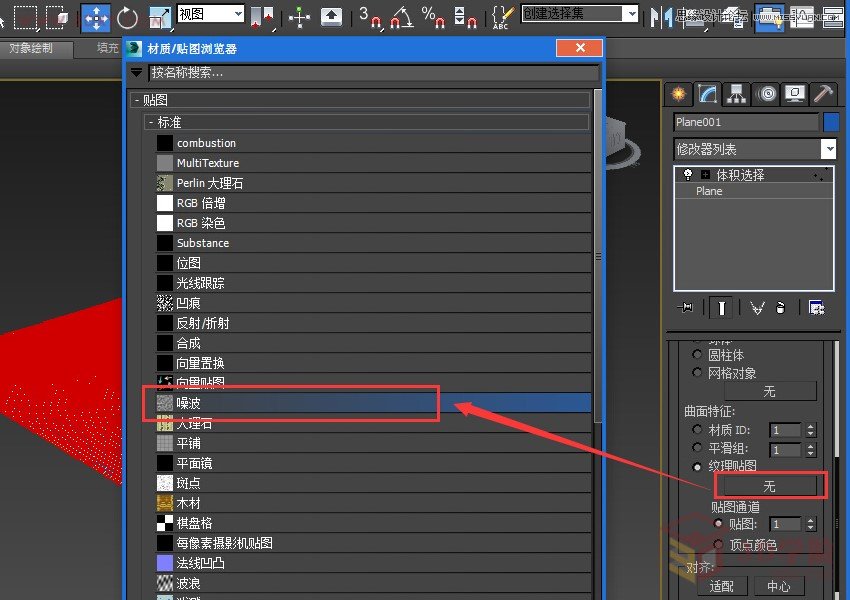Click the 无 texture map button
850x600 pixels.
click(x=768, y=487)
